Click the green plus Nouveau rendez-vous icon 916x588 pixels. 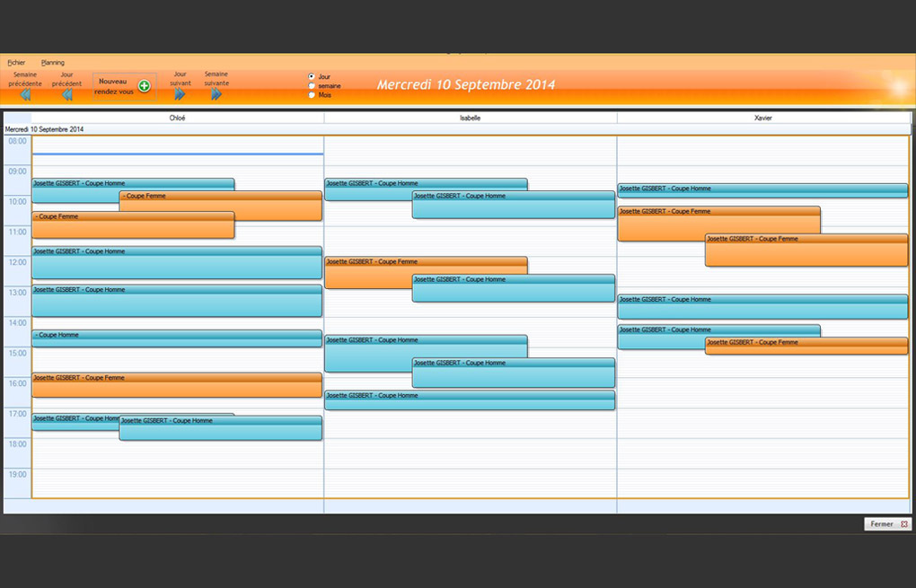(x=144, y=86)
